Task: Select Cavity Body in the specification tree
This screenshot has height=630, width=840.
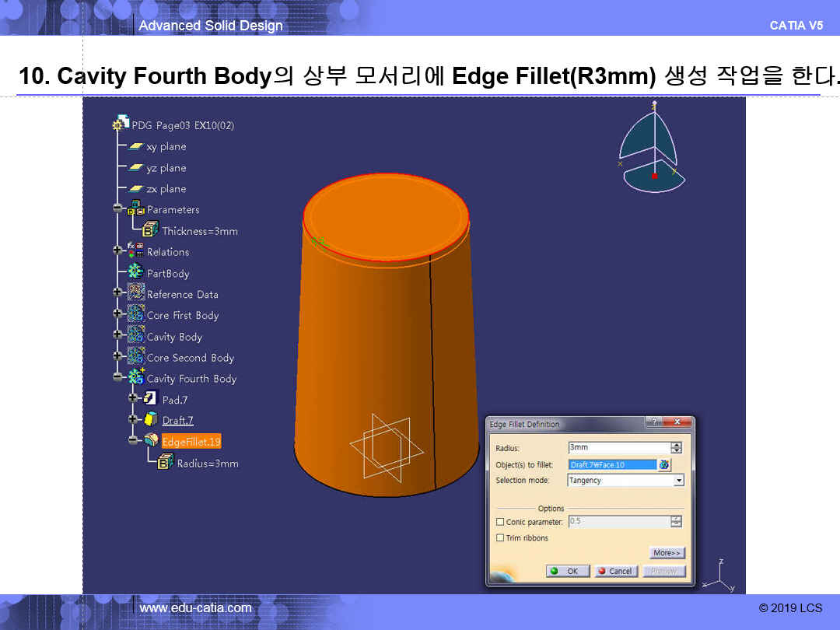Action: [174, 337]
